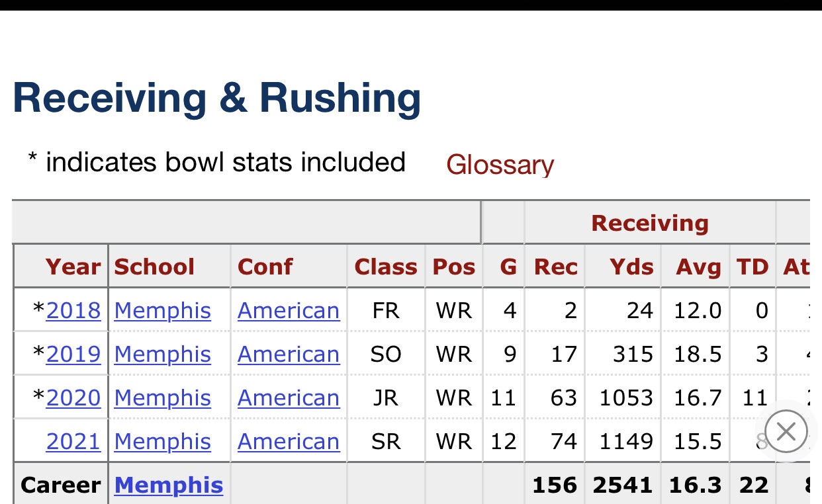Open the 2019 season link
Viewport: 822px width, 504px height.
(x=73, y=354)
